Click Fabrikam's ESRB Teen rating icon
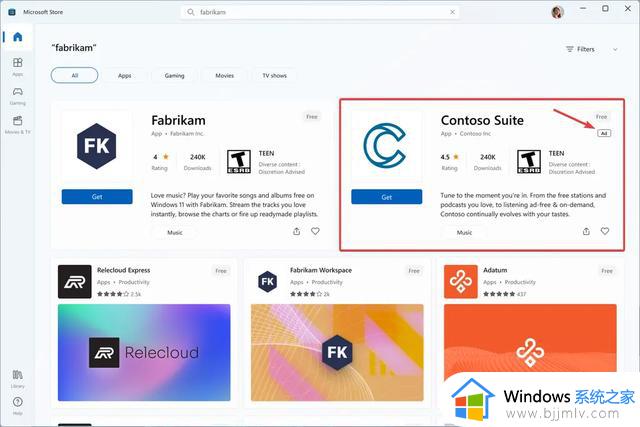 coord(239,162)
